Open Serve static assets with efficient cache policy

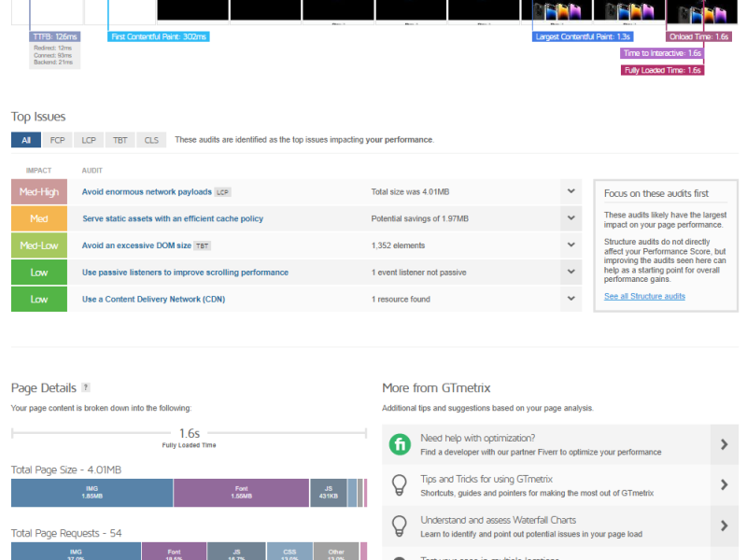click(x=173, y=218)
